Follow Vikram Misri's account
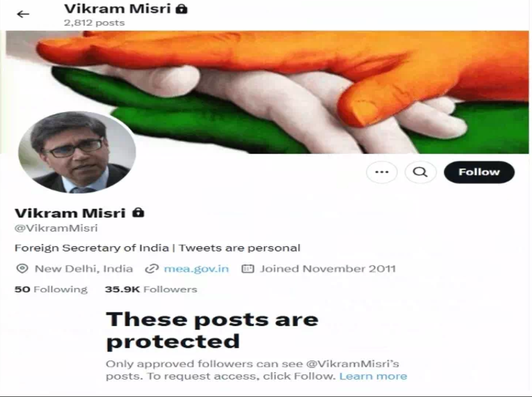The width and height of the screenshot is (532, 397). 479,173
